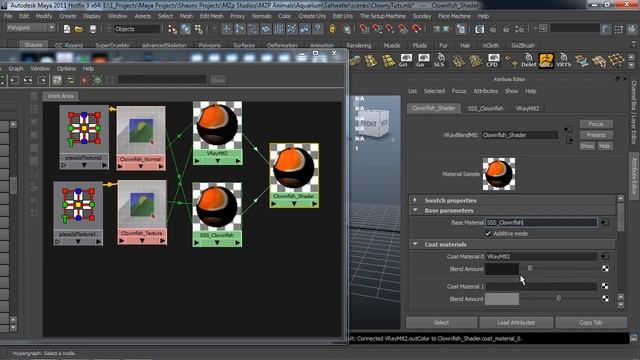Click the question mark selection mask icon
The image size is (640, 360).
coord(318,29)
